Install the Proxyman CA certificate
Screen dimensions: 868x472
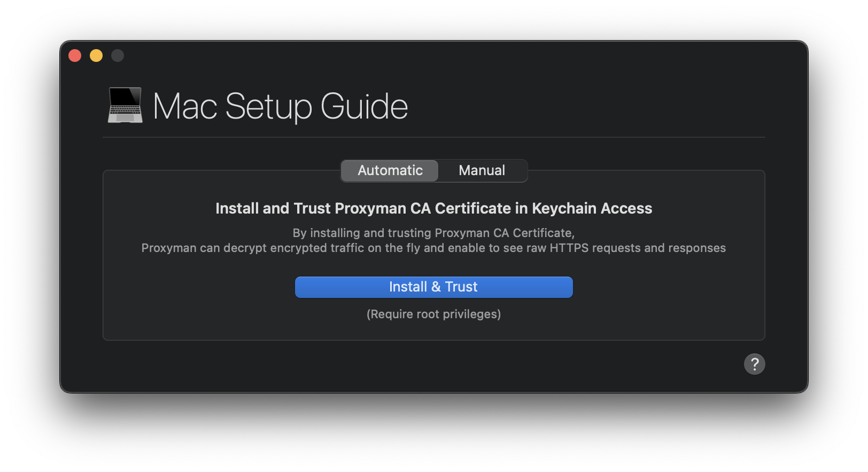(x=433, y=287)
